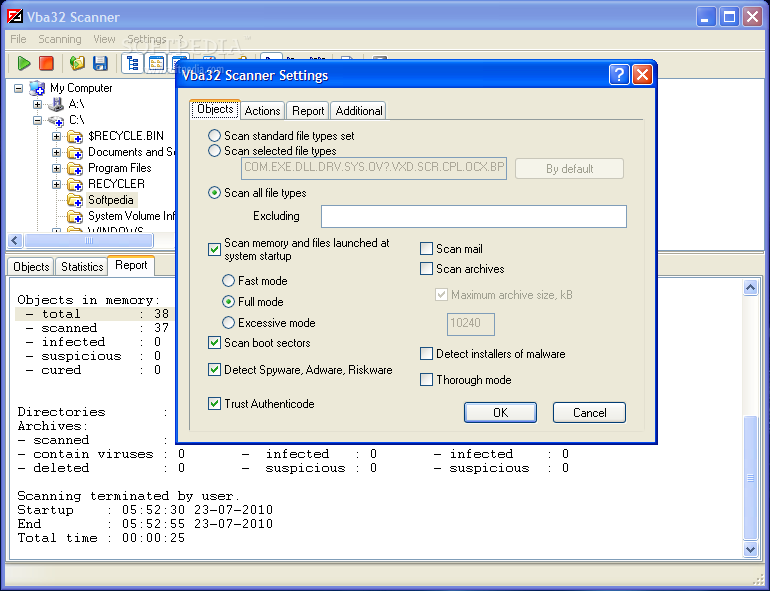Enable Scan archives checkbox
Screen dimensions: 770x591
click(426, 269)
